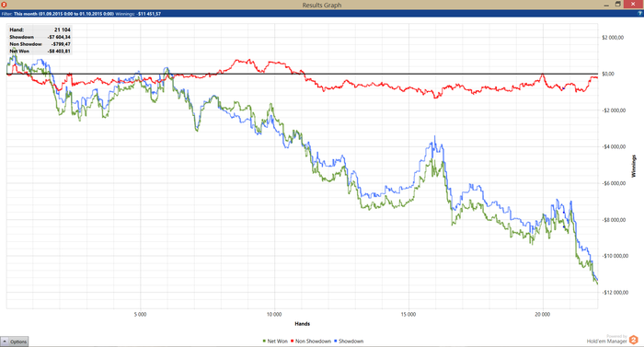This screenshot has height=347, width=644.
Task: Click the -$10 000,00 axis label
Action: point(615,256)
